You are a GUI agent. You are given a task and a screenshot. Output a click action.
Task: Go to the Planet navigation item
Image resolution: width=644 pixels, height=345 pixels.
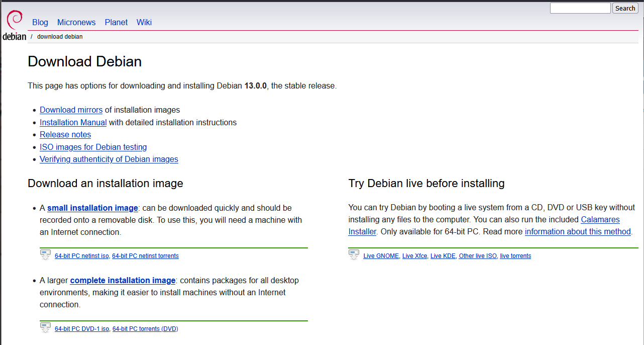point(116,22)
